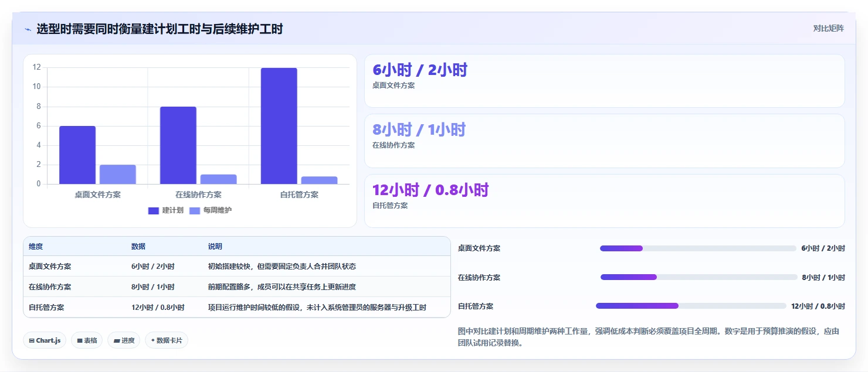Open the 6小时 / 2小时 data card
Image resolution: width=868 pixels, height=372 pixels.
tap(605, 81)
